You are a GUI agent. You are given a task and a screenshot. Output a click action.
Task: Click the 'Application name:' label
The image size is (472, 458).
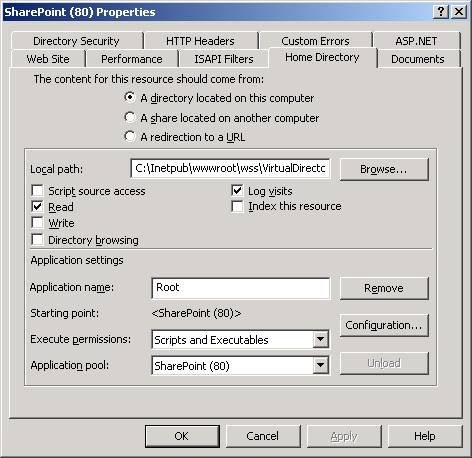72,287
